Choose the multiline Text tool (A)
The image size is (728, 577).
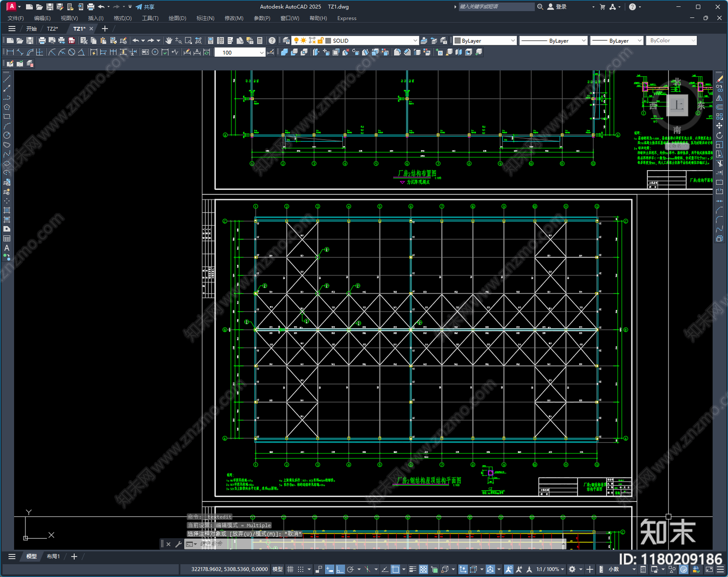(x=7, y=248)
